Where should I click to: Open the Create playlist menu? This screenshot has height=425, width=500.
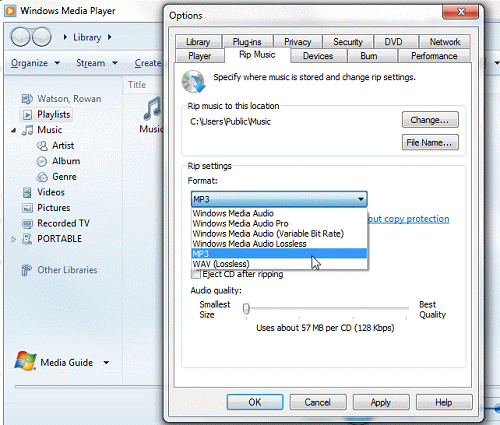148,63
